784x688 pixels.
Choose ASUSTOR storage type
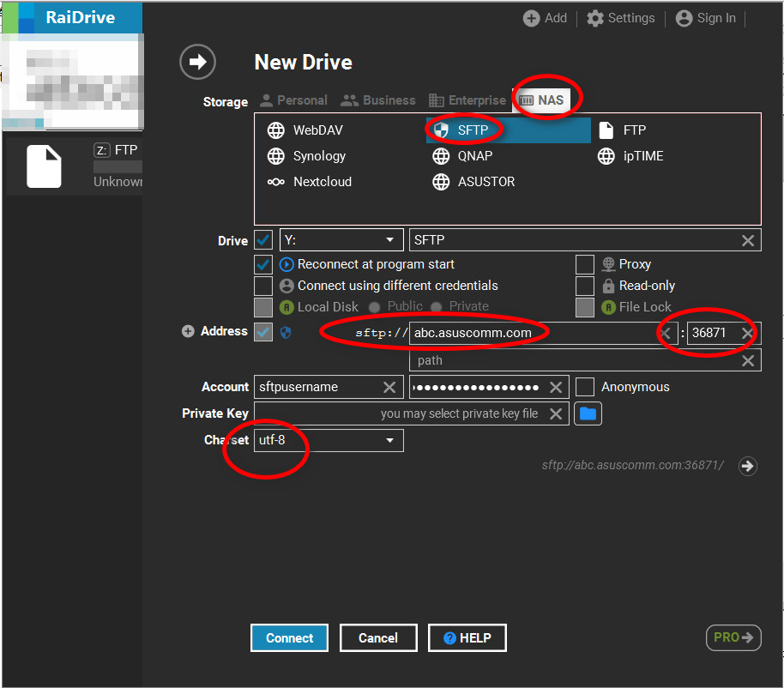[473, 182]
